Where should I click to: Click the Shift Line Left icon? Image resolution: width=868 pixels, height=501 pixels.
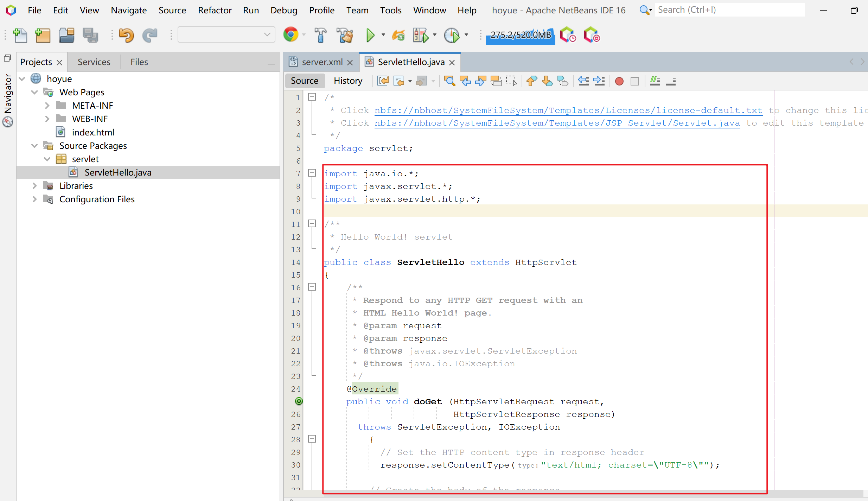(x=583, y=81)
